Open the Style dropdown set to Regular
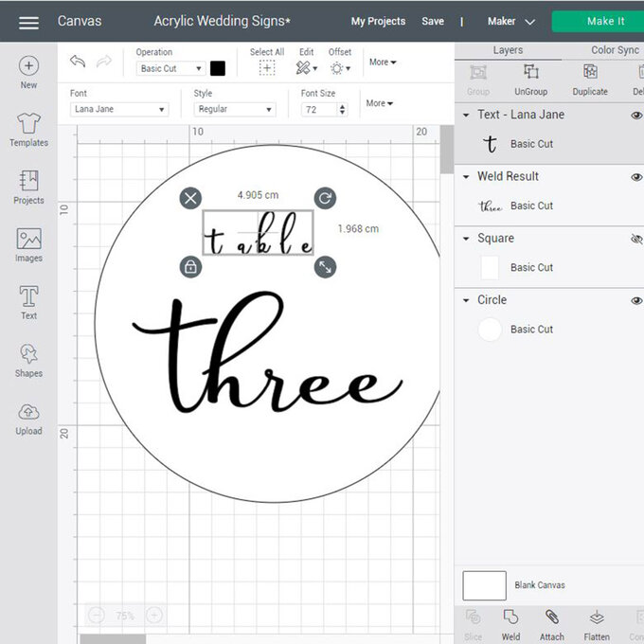 pyautogui.click(x=234, y=109)
